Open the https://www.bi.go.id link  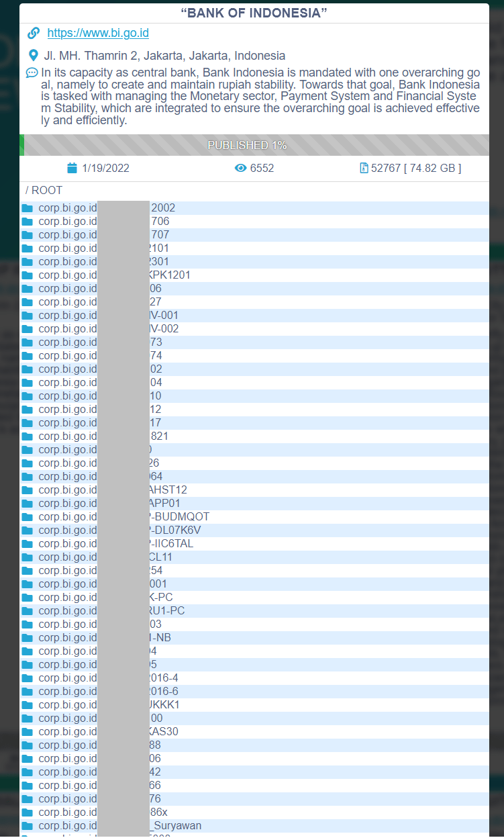[98, 33]
